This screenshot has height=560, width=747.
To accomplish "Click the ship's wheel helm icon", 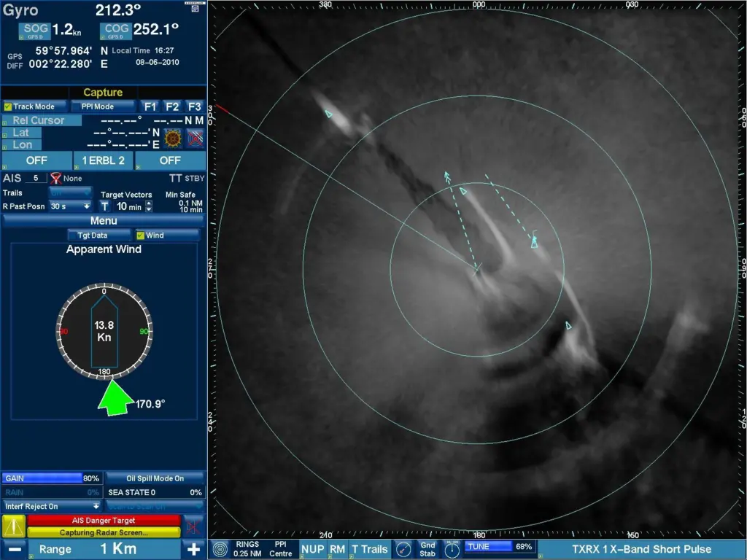I will click(173, 139).
